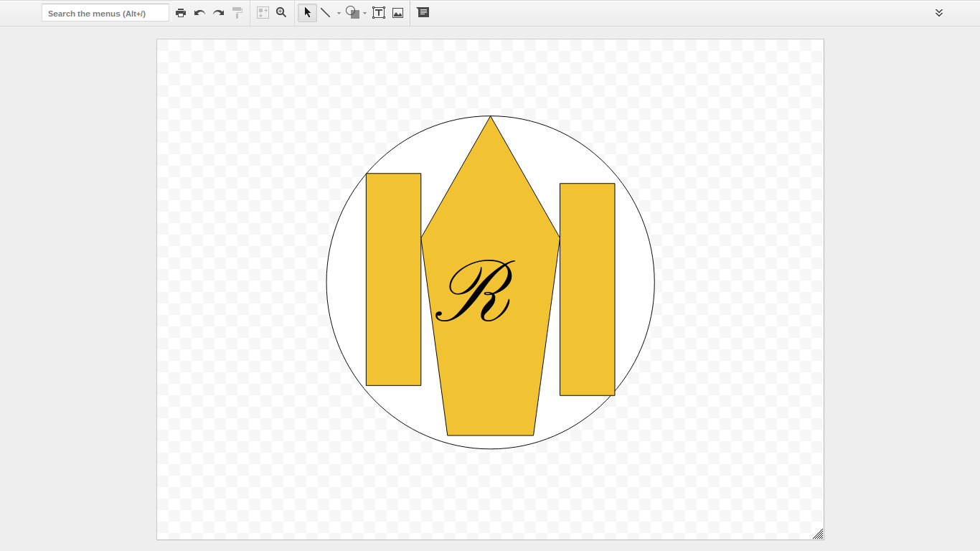Viewport: 980px width, 551px height.
Task: Collapse toolbar using double chevron
Action: tap(939, 13)
